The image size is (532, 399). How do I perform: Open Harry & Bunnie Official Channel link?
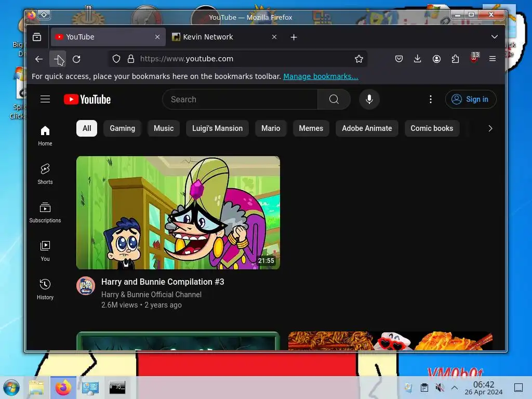pyautogui.click(x=151, y=295)
